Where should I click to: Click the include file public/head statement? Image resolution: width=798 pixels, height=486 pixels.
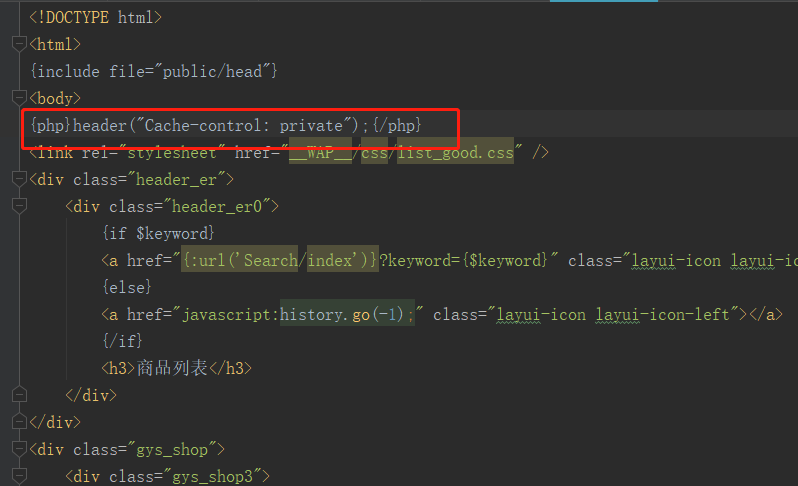[x=153, y=71]
